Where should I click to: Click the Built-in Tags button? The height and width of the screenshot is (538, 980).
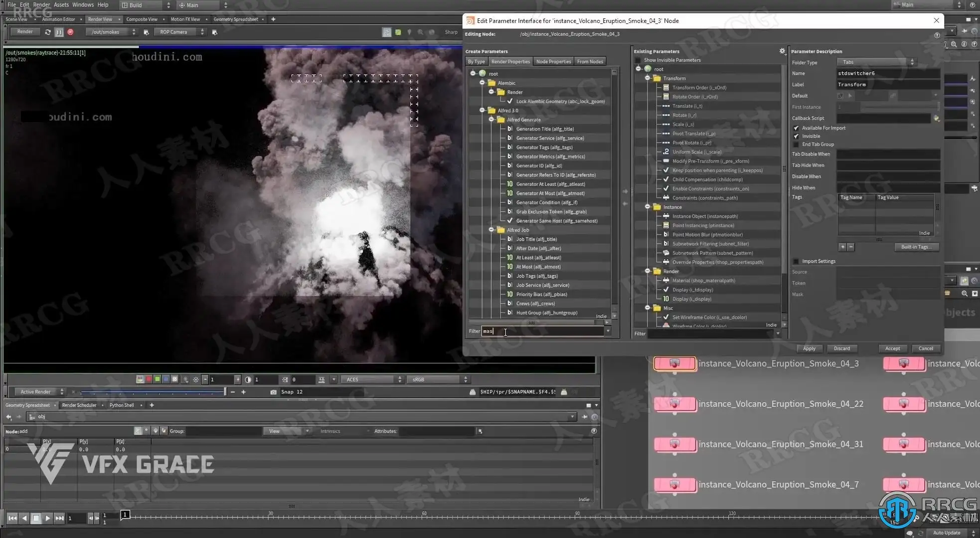coord(916,247)
